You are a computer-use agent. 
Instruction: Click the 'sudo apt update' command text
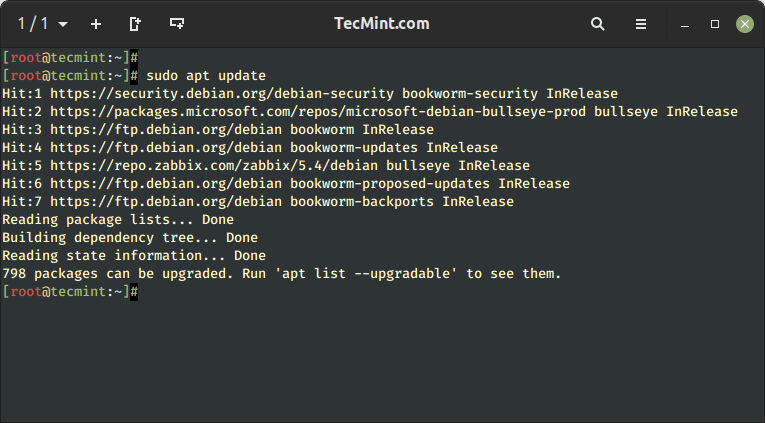click(206, 76)
